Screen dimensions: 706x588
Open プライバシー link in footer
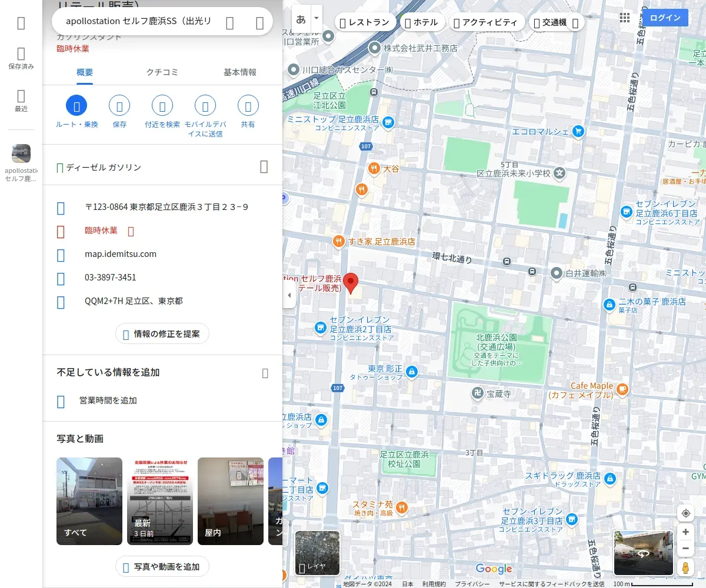click(472, 584)
